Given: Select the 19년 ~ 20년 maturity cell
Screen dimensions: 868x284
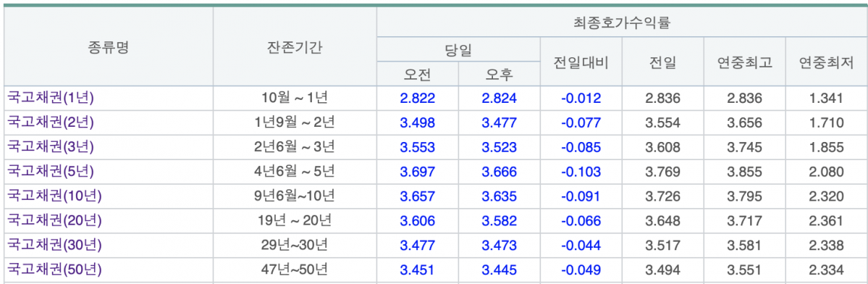Looking at the screenshot, I should click(x=295, y=221).
